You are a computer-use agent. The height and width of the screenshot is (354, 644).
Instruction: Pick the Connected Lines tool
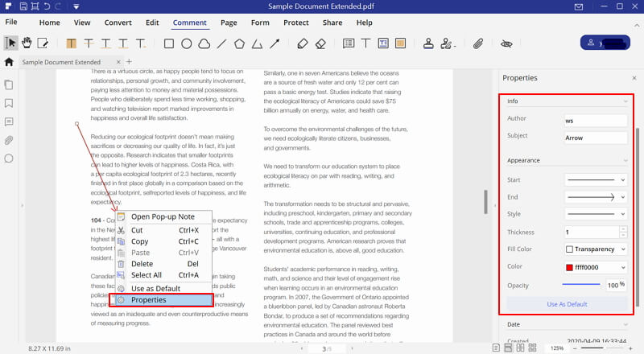(x=257, y=43)
